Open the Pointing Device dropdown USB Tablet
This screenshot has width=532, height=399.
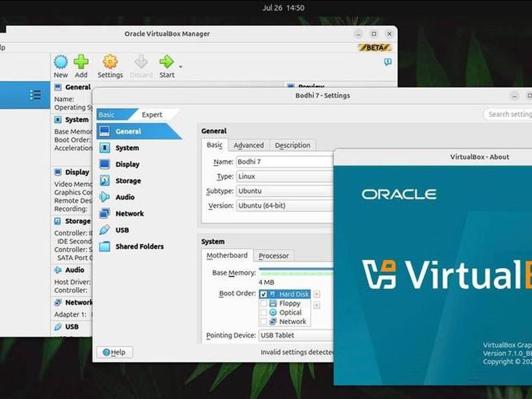coord(296,335)
